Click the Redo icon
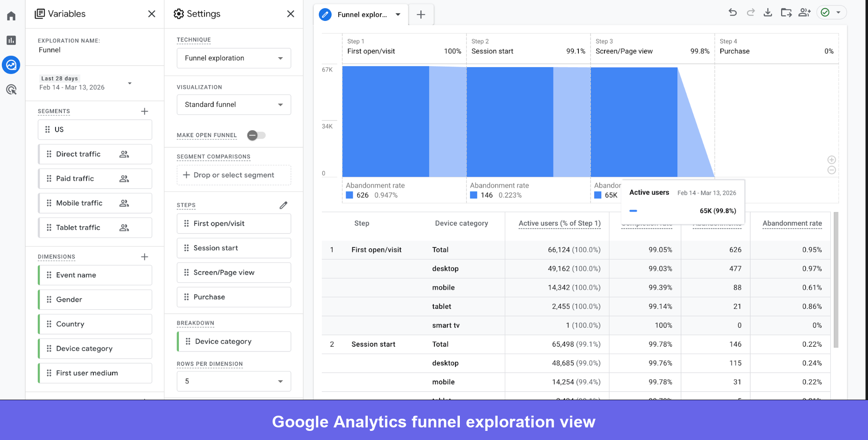The width and height of the screenshot is (868, 440). (x=750, y=13)
